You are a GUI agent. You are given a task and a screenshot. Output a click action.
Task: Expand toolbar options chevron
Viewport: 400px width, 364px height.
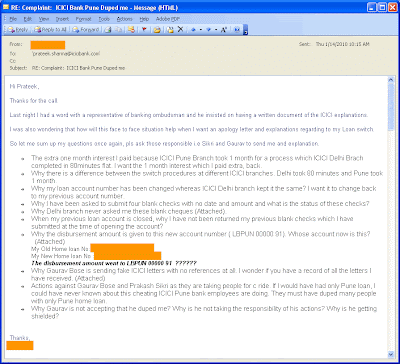(246, 31)
